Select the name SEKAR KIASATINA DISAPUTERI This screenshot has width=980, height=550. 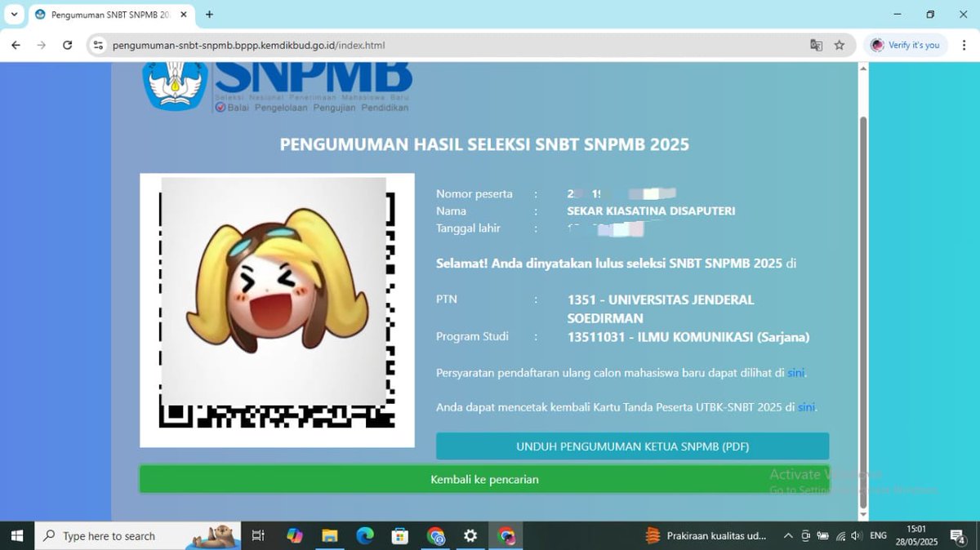click(651, 211)
